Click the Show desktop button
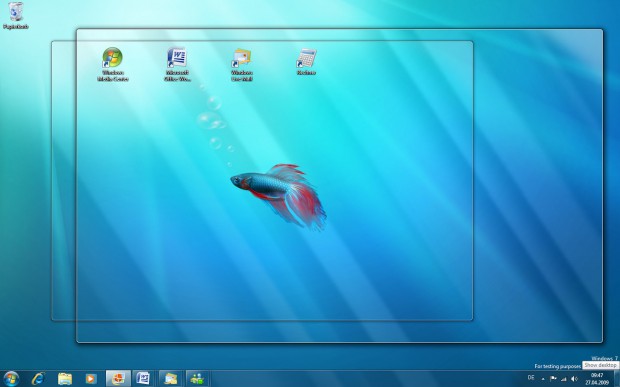This screenshot has width=620, height=387. tap(616, 379)
